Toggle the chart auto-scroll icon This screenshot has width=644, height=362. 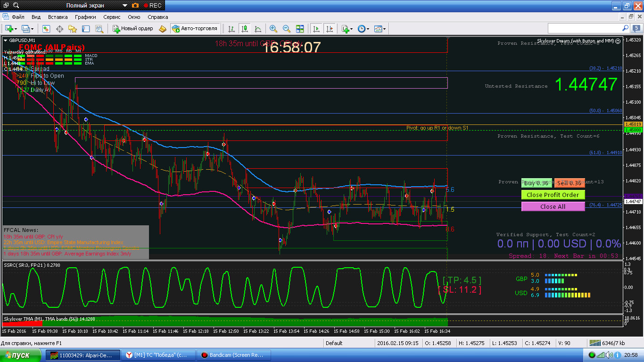(x=316, y=29)
